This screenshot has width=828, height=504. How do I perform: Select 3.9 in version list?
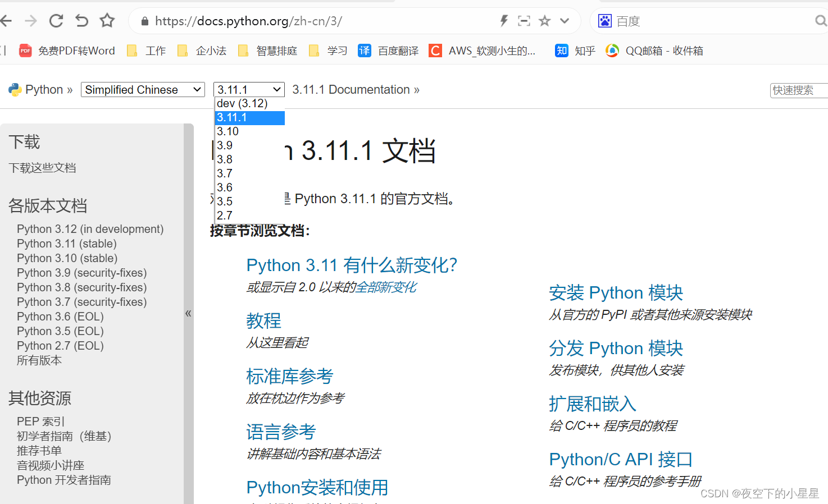click(x=250, y=145)
